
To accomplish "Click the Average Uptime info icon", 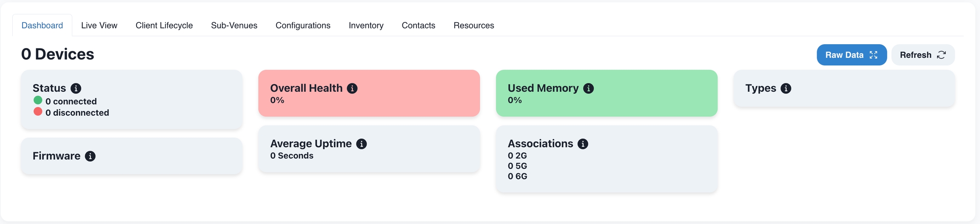I will pos(362,144).
